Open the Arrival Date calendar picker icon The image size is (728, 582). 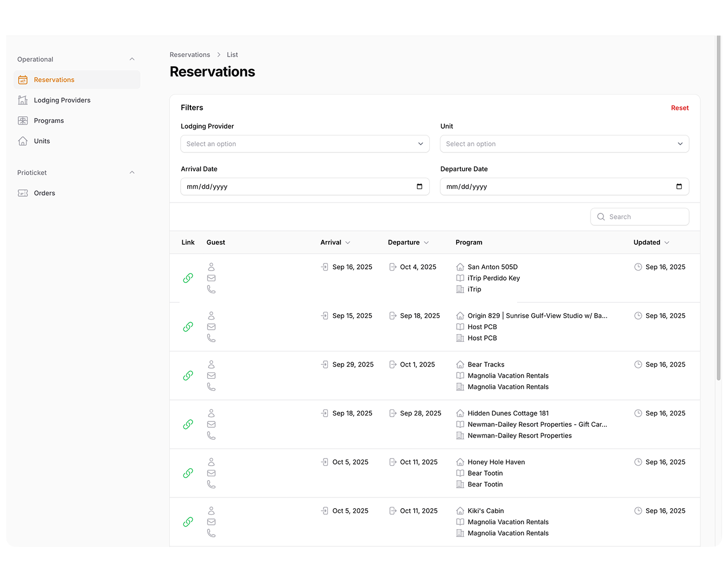420,186
